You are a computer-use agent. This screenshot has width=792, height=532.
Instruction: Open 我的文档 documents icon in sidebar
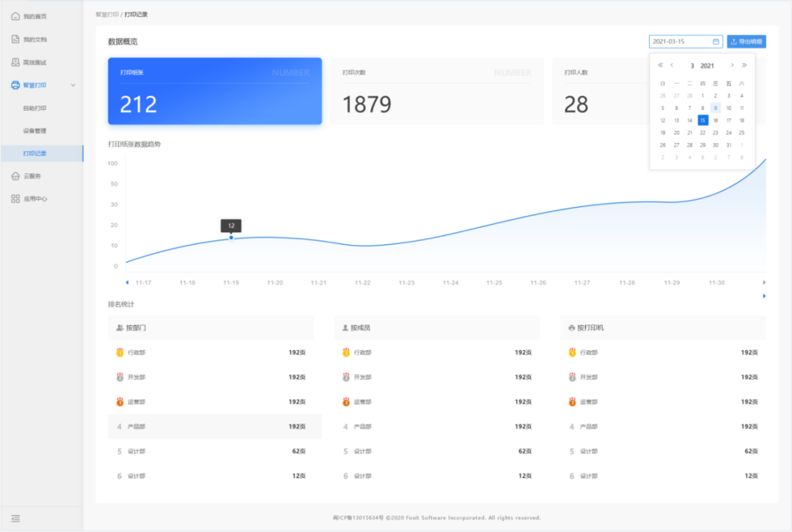15,39
